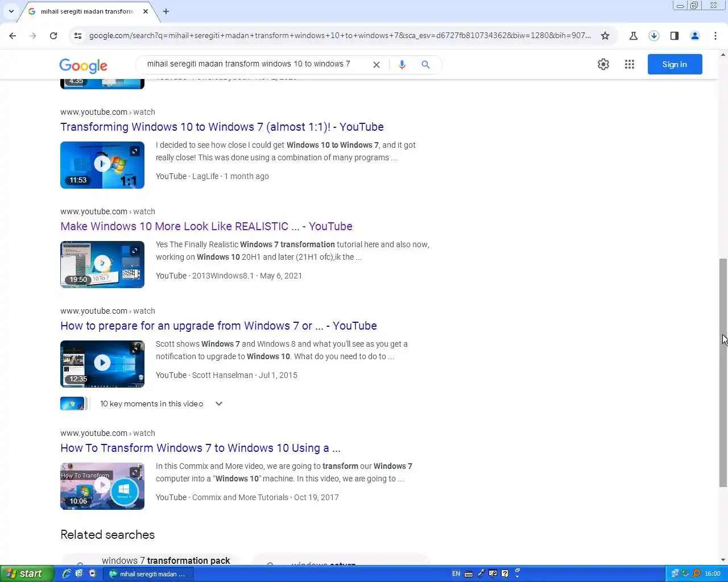
Task: Play the 12:35 Scott Hanselman thumbnail
Action: click(x=102, y=364)
